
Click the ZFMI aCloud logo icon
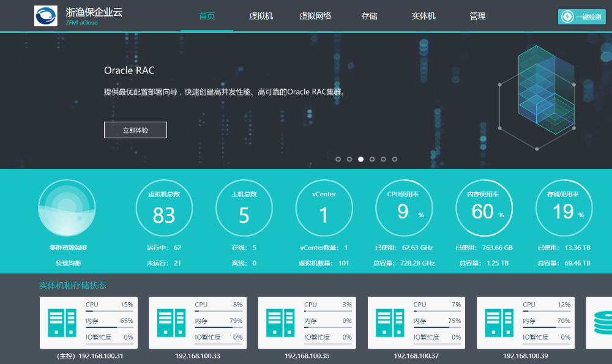(46, 16)
